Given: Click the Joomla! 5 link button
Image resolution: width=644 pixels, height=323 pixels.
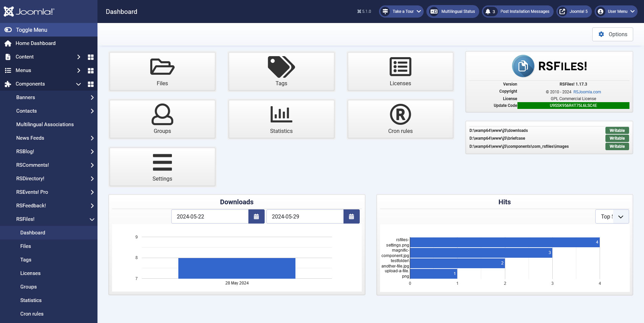Looking at the screenshot, I should coord(574,11).
